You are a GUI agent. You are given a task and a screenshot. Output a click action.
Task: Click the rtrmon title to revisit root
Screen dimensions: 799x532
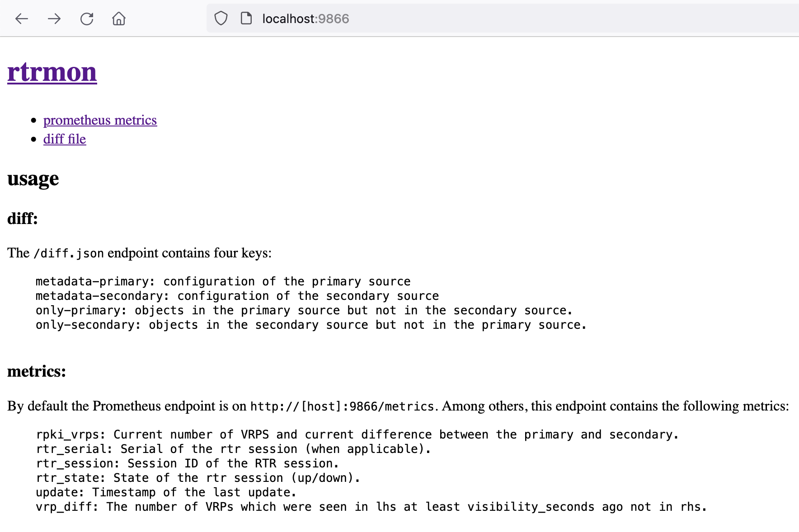click(x=52, y=72)
